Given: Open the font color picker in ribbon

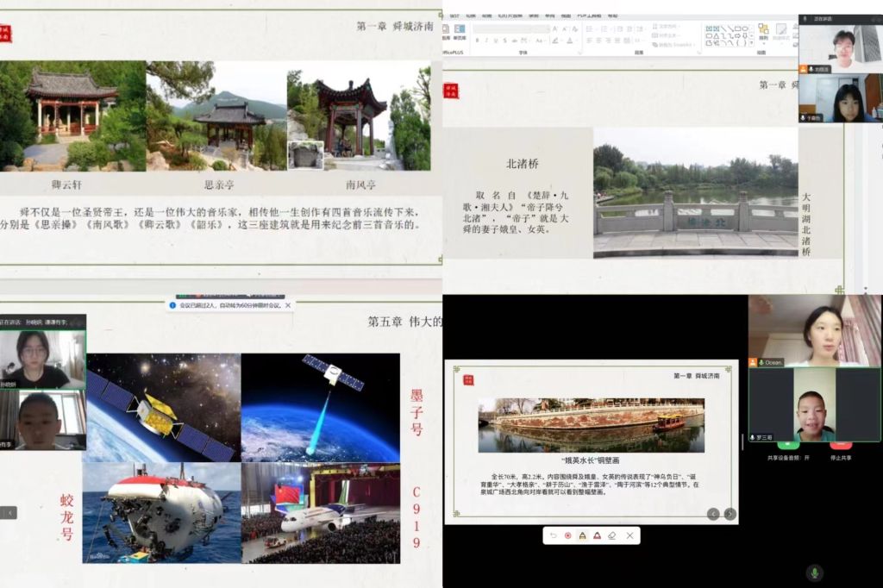Looking at the screenshot, I should pyautogui.click(x=569, y=41).
